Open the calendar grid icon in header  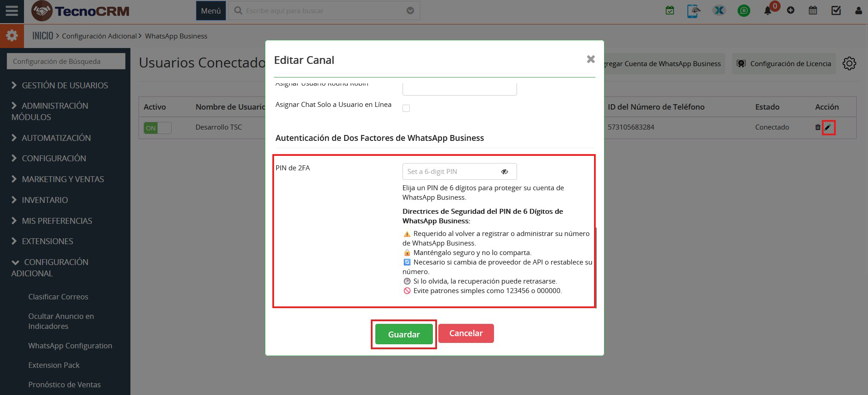pos(813,10)
